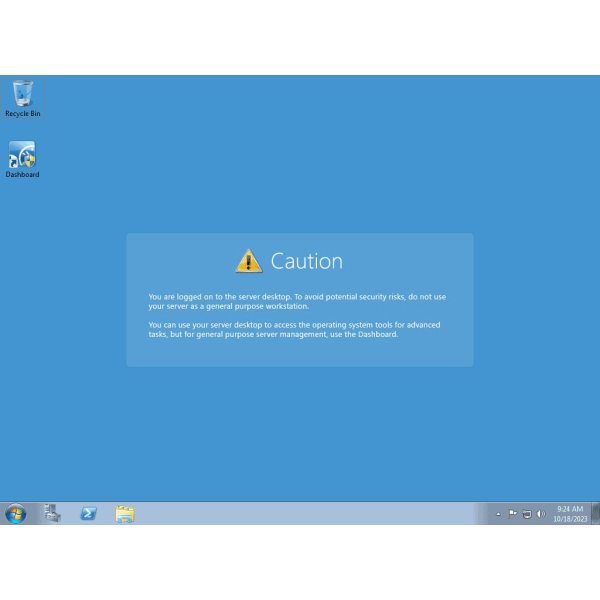This screenshot has width=600, height=600.
Task: Click the paragraph starting 'You can use your server'
Action: [294, 329]
